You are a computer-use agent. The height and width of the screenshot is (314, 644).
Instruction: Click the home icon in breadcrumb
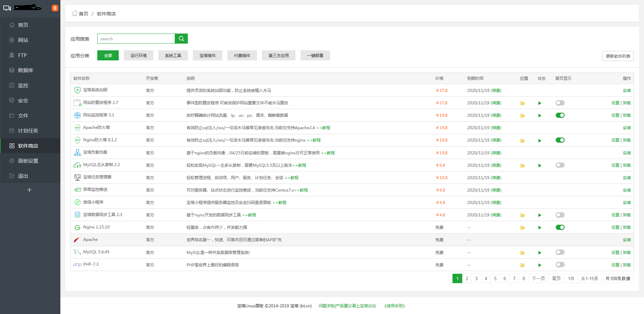coord(74,13)
